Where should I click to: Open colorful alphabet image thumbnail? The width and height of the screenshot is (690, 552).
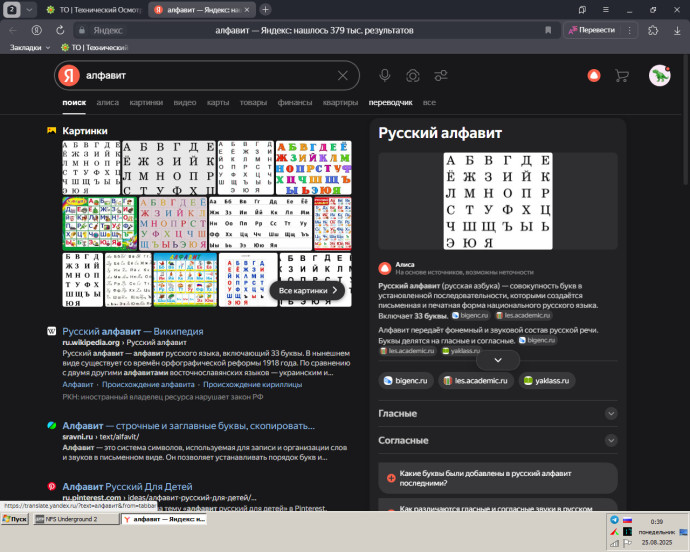[x=313, y=168]
